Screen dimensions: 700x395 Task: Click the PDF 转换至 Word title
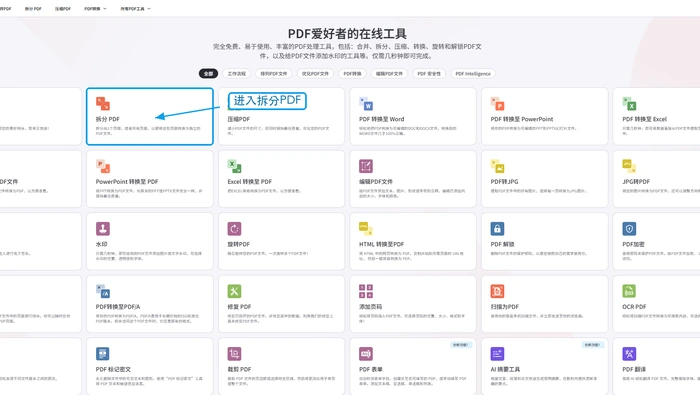(x=382, y=119)
